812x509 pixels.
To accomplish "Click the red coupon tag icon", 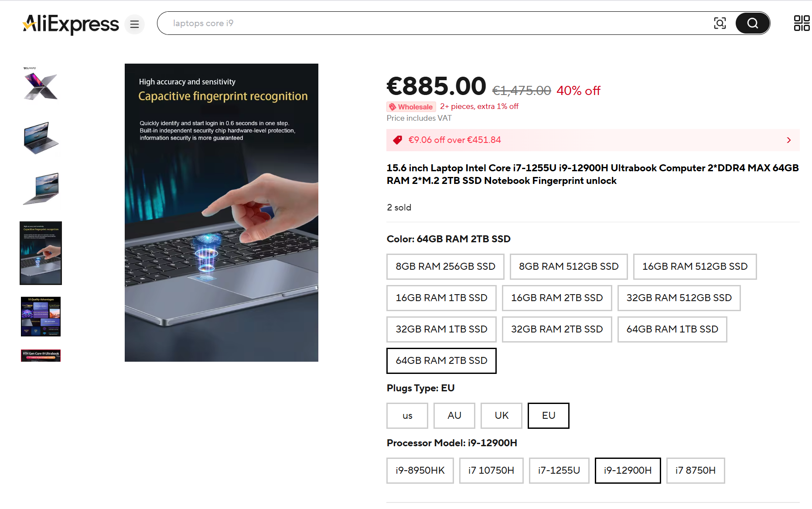I will tap(397, 140).
